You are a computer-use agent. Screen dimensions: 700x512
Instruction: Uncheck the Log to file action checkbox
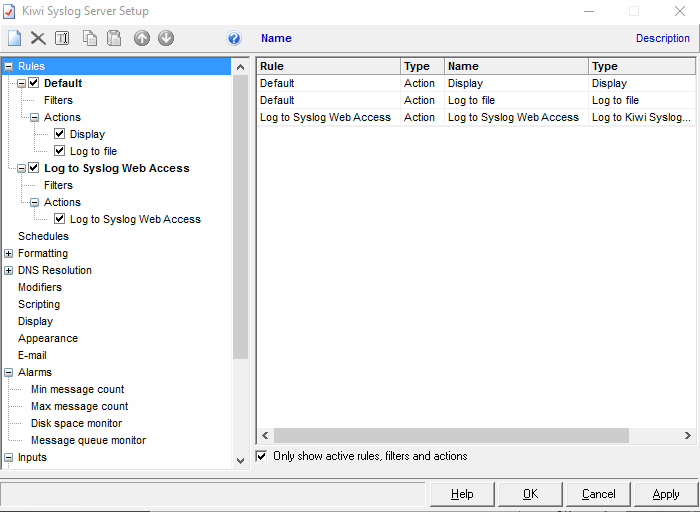59,151
